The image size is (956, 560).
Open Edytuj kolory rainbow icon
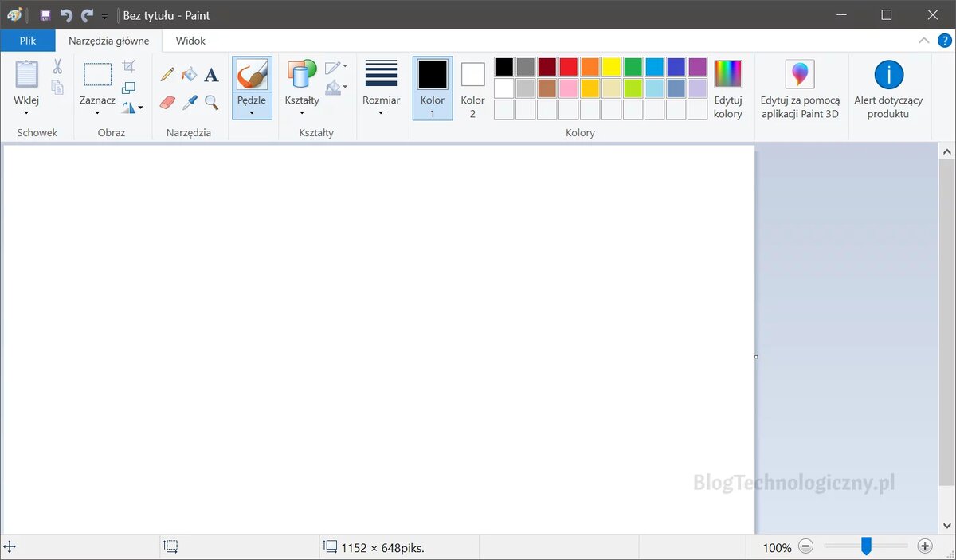(728, 74)
